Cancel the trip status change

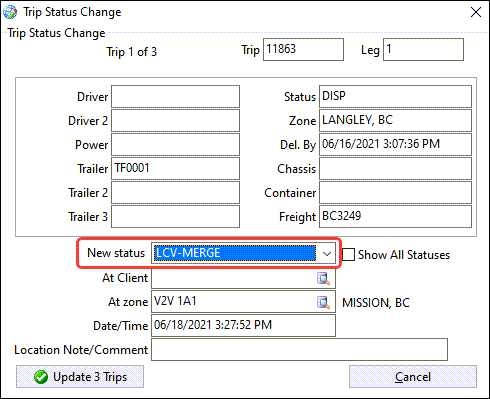(x=413, y=377)
